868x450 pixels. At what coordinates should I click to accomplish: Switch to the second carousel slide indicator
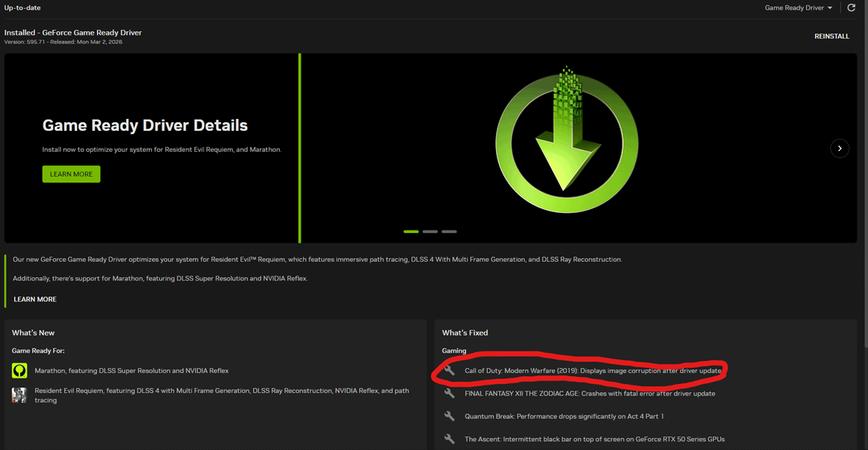click(430, 231)
